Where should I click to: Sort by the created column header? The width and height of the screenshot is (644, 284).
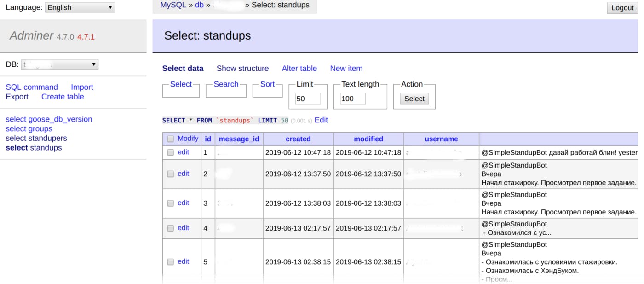pyautogui.click(x=298, y=139)
